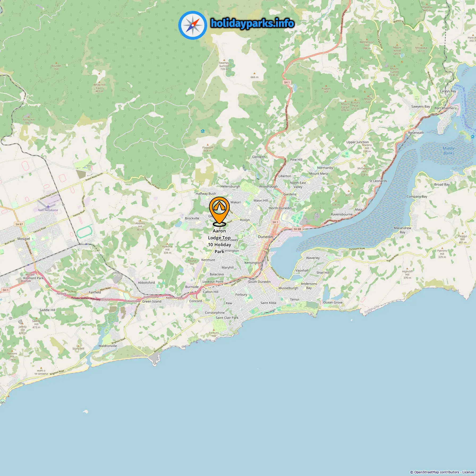476x476 pixels.
Task: Click the blue compass logo icon
Action: click(193, 25)
